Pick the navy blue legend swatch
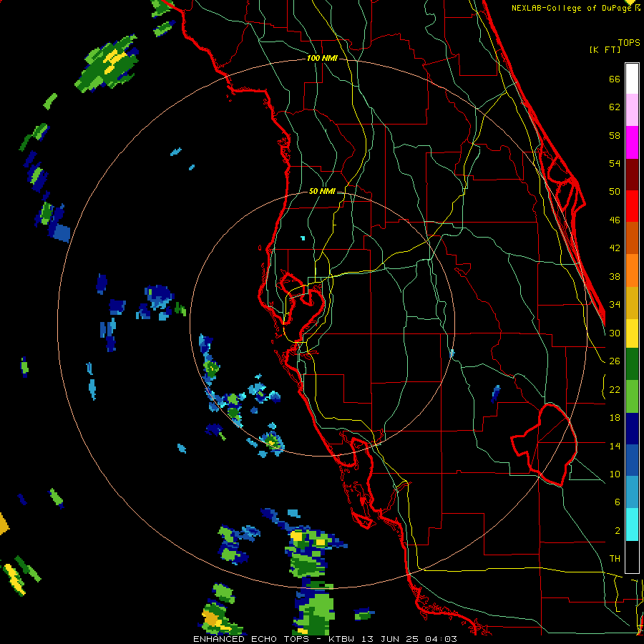The image size is (644, 644). 632,429
